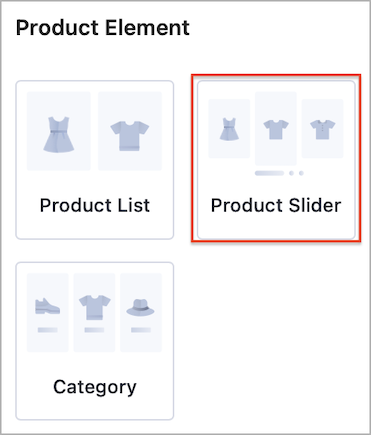
Task: Click the middle t-shirt in Product Slider
Action: [x=276, y=129]
